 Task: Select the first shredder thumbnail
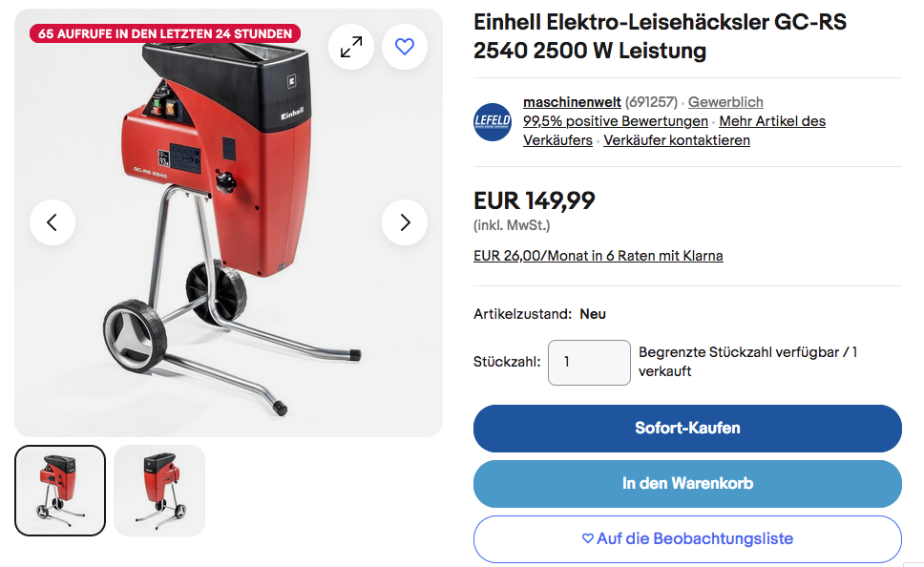click(60, 491)
